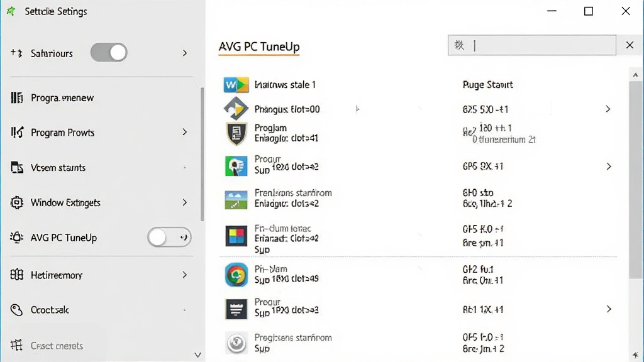644x362 pixels.
Task: Click the gray round icon for Pregbsens stanfrom
Action: [x=236, y=343]
